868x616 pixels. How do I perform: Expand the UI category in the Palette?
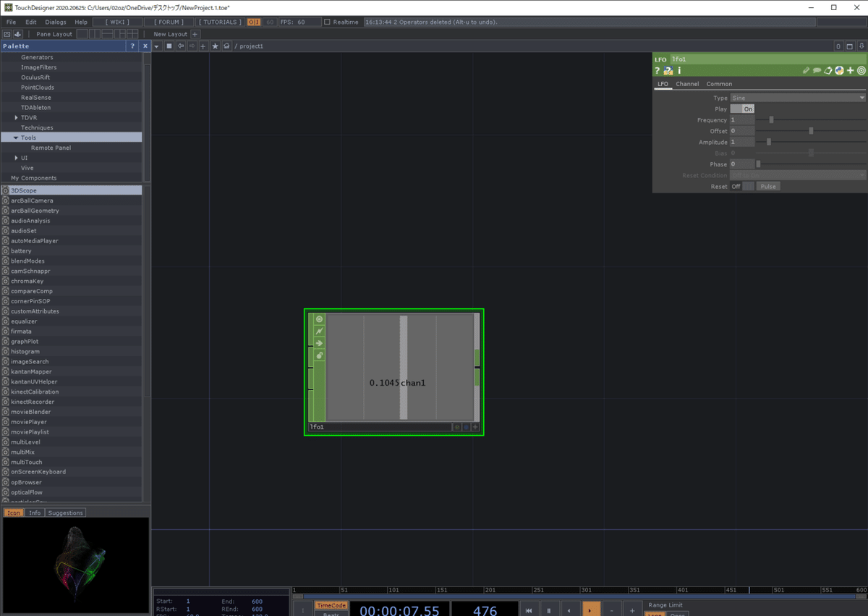(15, 157)
